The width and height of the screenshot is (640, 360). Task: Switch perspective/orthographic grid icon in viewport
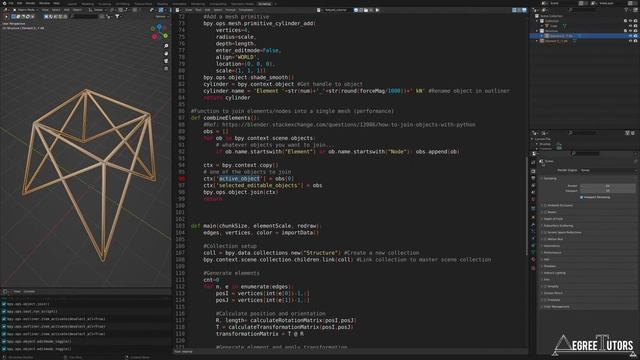tap(166, 68)
